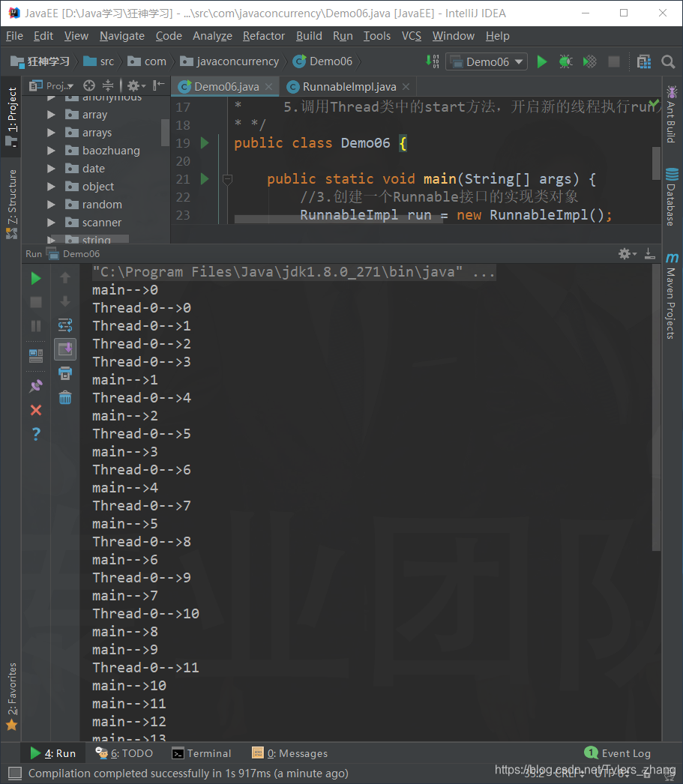Open the 0: Messages tool window

290,753
